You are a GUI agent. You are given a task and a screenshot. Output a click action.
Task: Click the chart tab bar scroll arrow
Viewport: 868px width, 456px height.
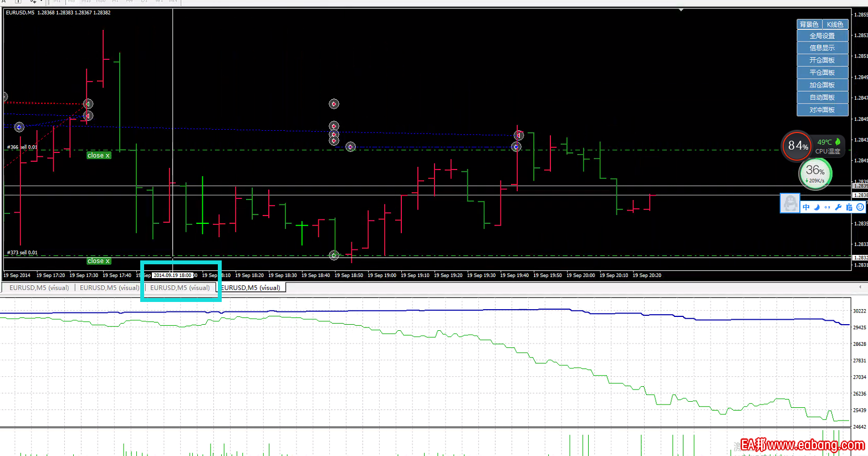click(x=860, y=287)
